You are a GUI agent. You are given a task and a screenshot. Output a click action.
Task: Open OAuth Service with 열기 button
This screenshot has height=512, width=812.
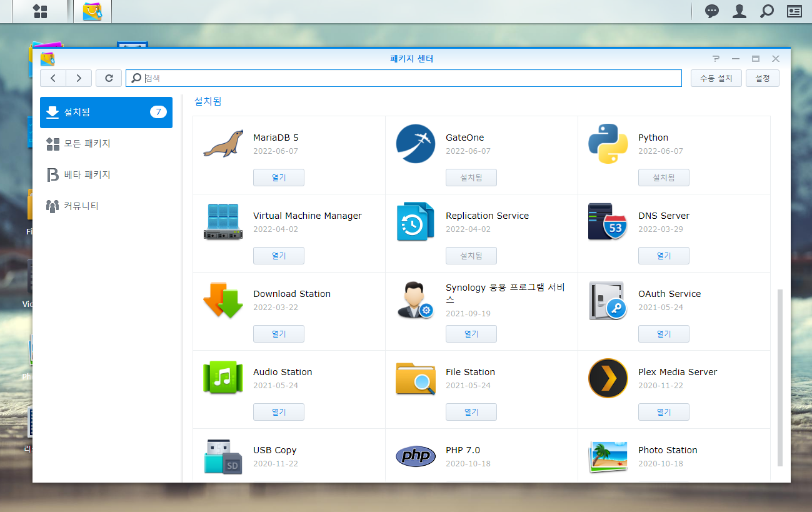click(x=664, y=334)
